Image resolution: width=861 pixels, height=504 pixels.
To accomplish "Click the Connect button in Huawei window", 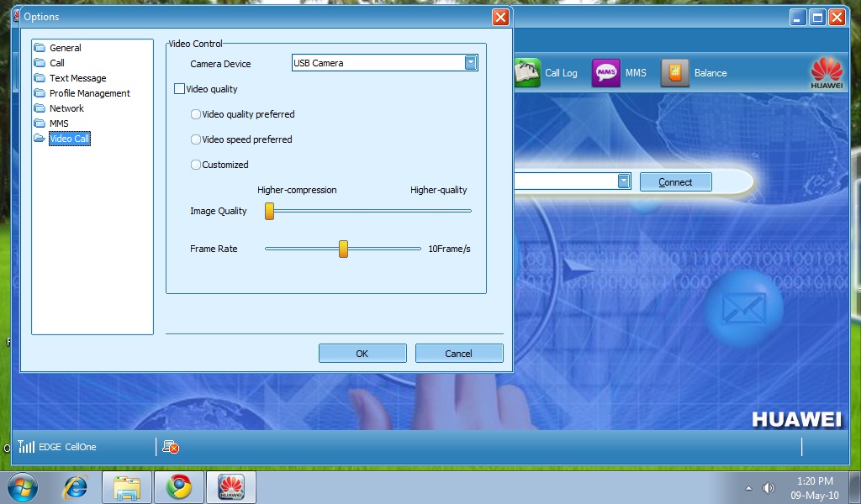I will tap(675, 182).
